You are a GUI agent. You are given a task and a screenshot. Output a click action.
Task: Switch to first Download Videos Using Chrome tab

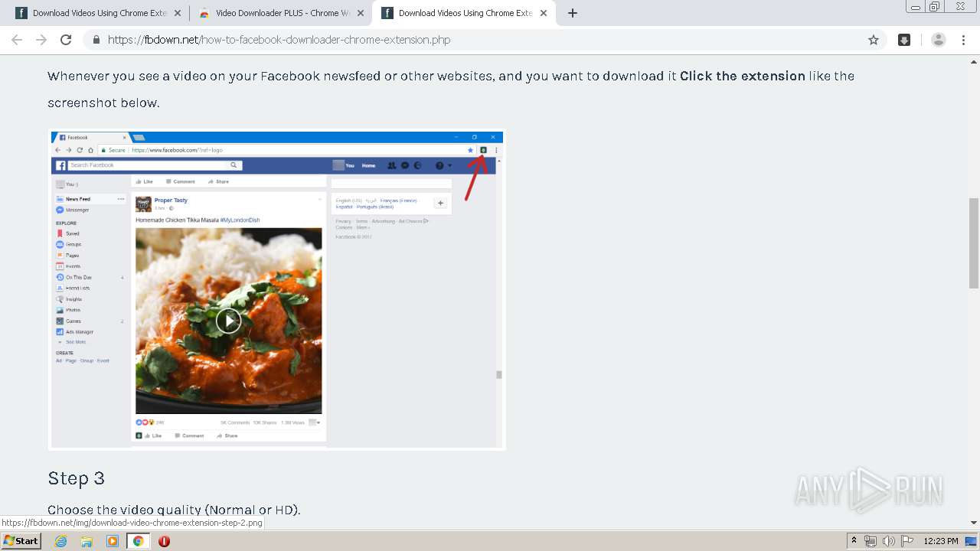coord(99,13)
